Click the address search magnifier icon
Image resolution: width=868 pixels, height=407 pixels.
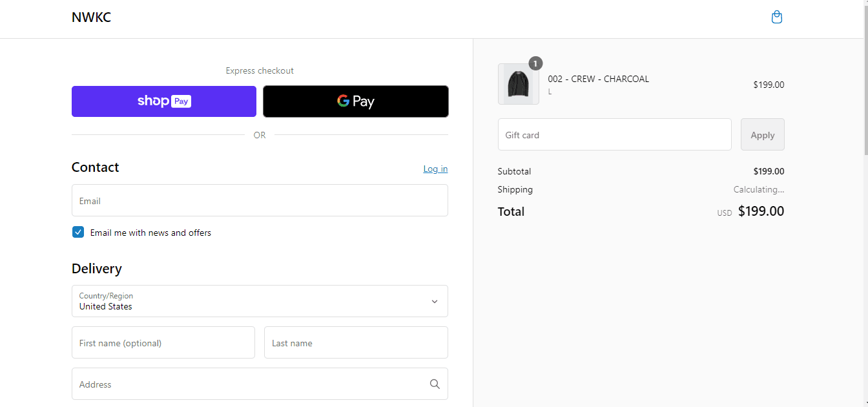point(435,384)
